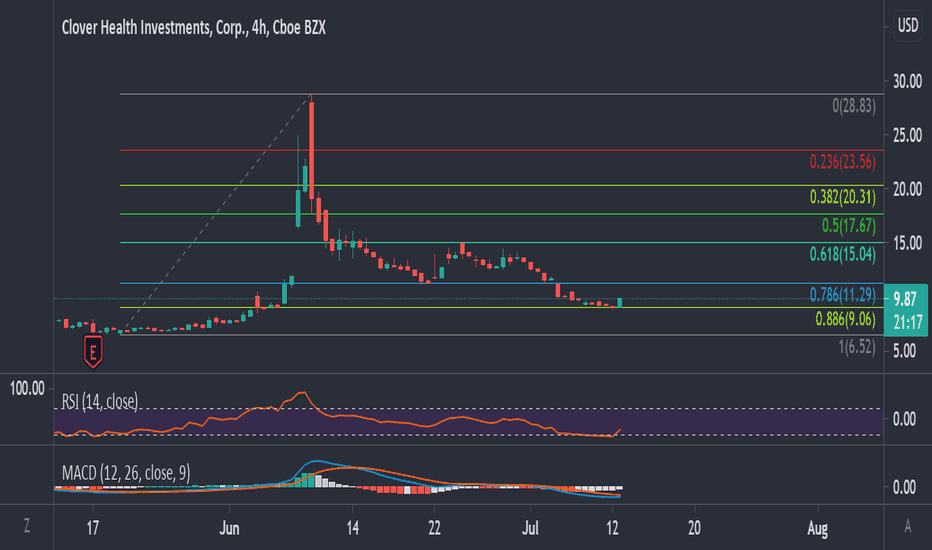Screen dimensions: 932x550
Task: Select the Clover Health Investments chart title
Action: (193, 28)
